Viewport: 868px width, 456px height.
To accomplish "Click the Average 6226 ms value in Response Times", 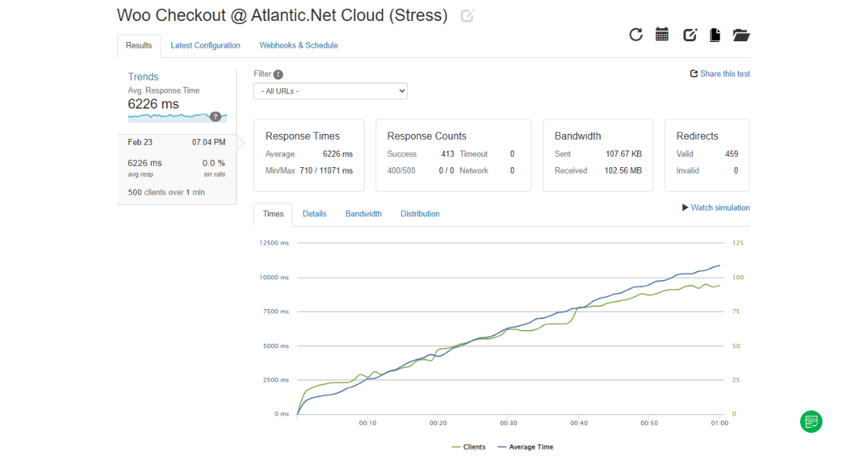I will click(338, 154).
